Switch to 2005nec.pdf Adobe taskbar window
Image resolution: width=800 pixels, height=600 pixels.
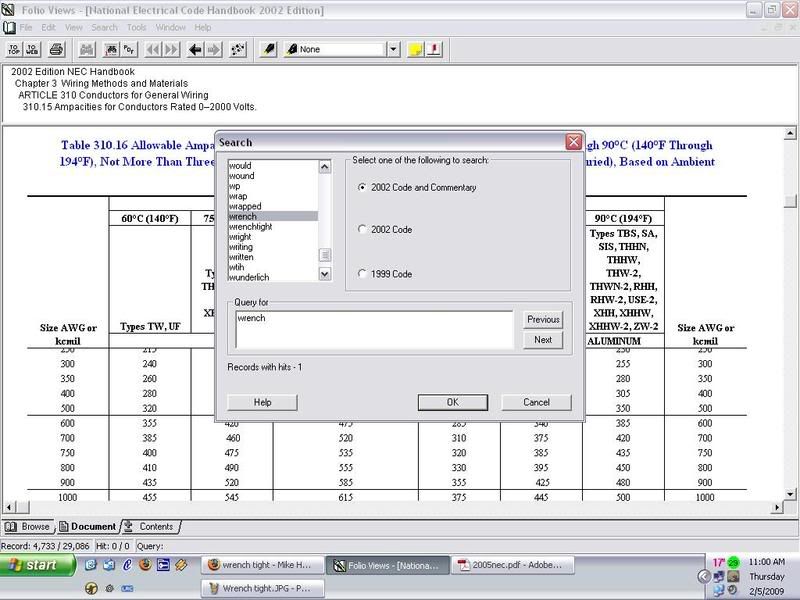(512, 565)
